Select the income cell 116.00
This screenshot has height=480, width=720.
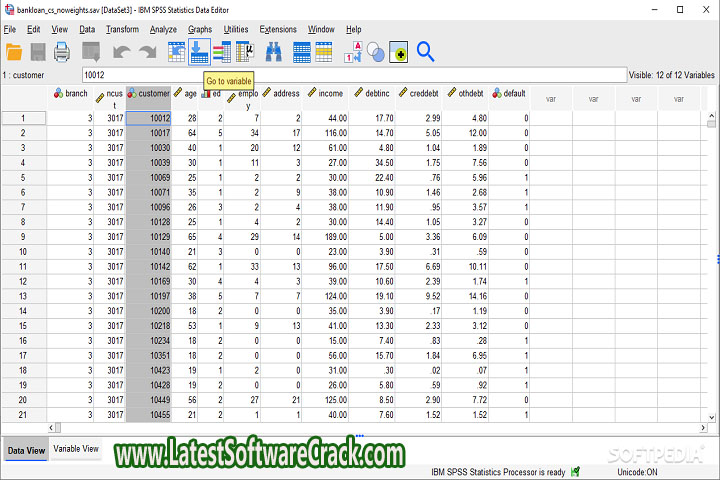[x=326, y=133]
